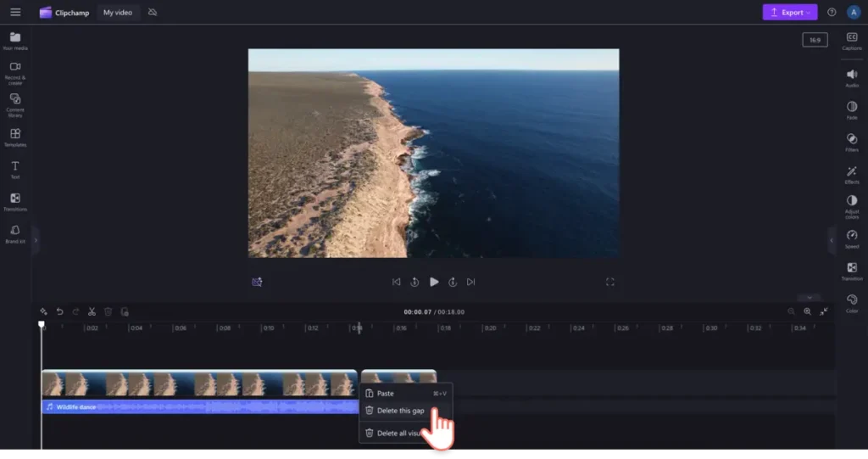The height and width of the screenshot is (459, 868).
Task: Click the 0:20 ruler mark
Action: 490,327
